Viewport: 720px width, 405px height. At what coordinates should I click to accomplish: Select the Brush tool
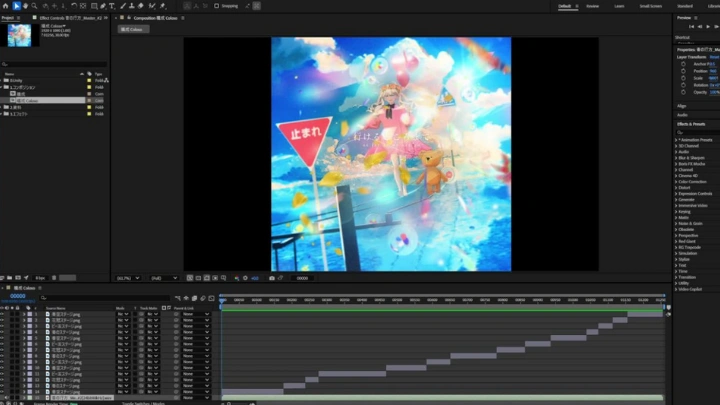click(x=123, y=6)
